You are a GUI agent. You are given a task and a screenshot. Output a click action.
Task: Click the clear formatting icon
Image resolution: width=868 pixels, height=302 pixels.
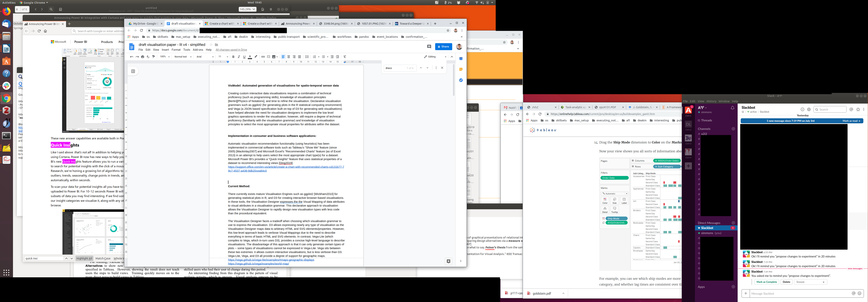tap(345, 57)
